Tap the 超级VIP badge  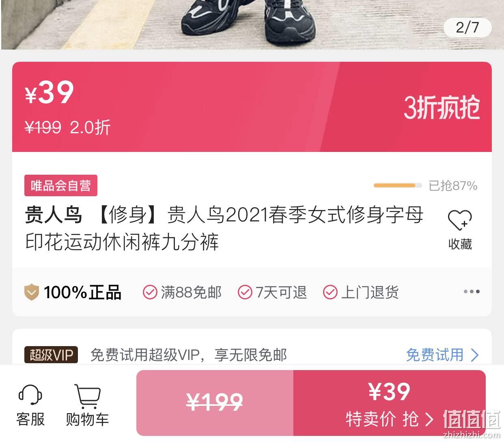51,355
